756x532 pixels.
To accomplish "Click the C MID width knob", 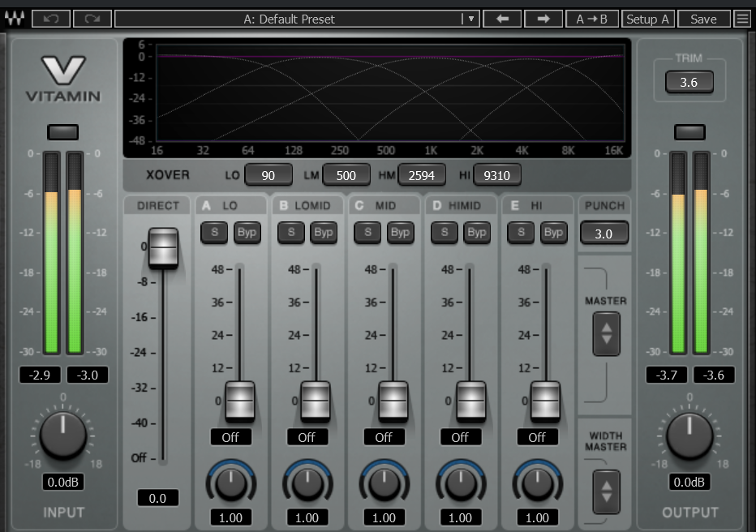I will tap(384, 483).
